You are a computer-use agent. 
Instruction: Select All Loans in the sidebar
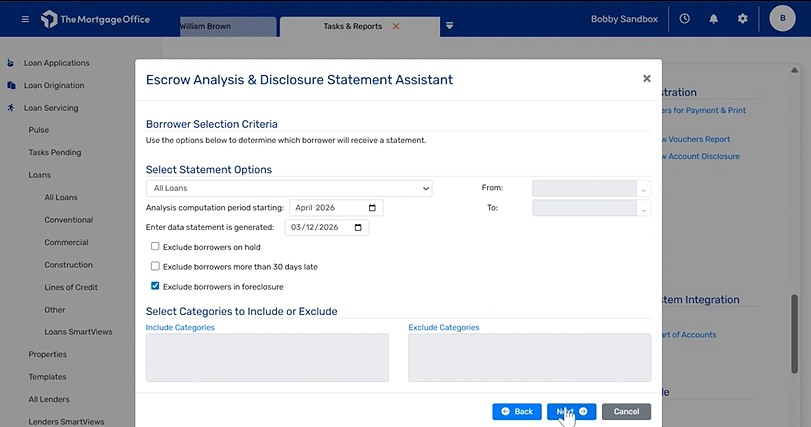click(61, 197)
